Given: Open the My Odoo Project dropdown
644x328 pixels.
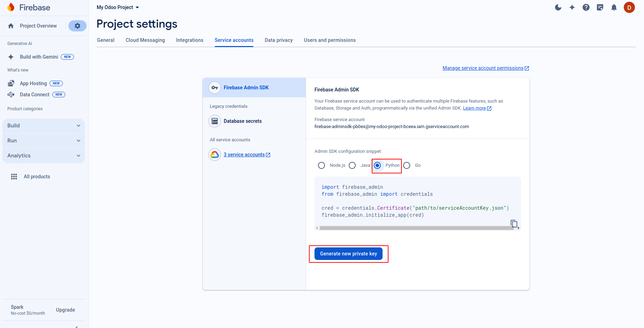Looking at the screenshot, I should (x=118, y=7).
